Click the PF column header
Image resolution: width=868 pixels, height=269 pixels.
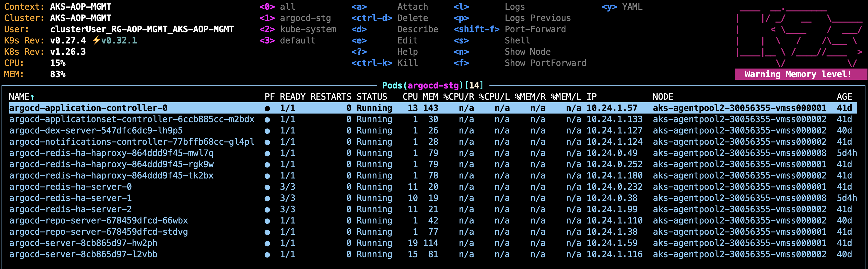[x=269, y=97]
